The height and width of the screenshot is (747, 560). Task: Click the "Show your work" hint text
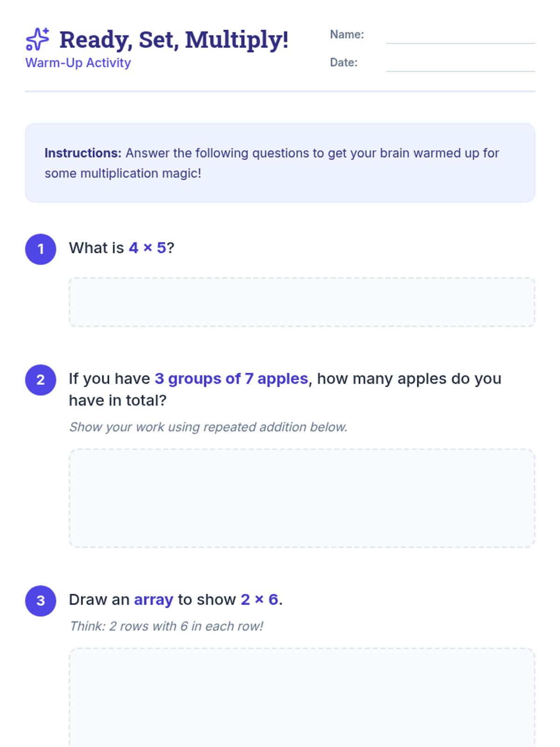(208, 427)
